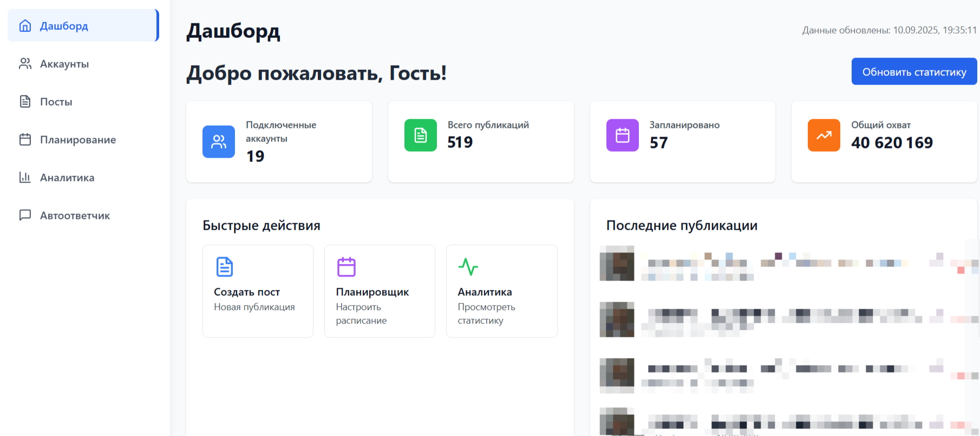Click the people icon next to Аккаунты
The height and width of the screenshot is (436, 980).
pyautogui.click(x=25, y=63)
